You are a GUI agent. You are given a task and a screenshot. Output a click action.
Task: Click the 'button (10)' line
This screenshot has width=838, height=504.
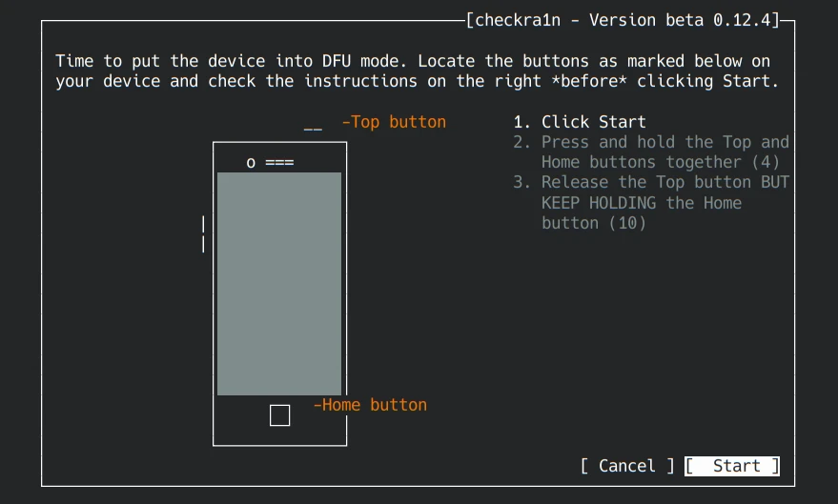click(594, 223)
